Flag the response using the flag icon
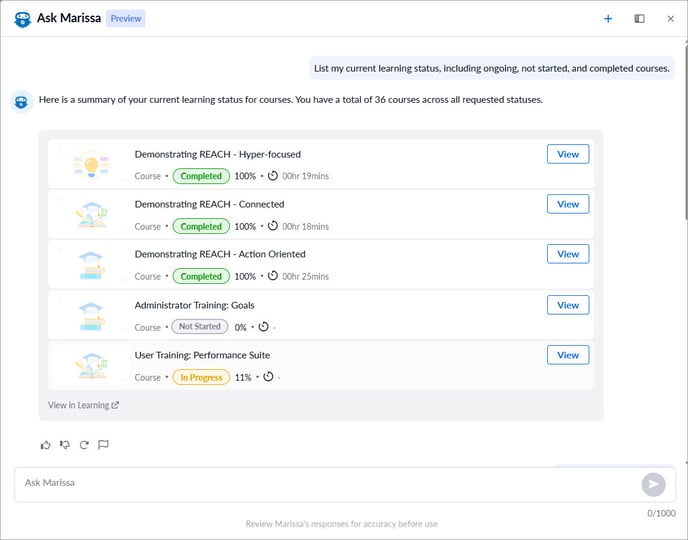Screen dimensions: 688x540 (103, 445)
